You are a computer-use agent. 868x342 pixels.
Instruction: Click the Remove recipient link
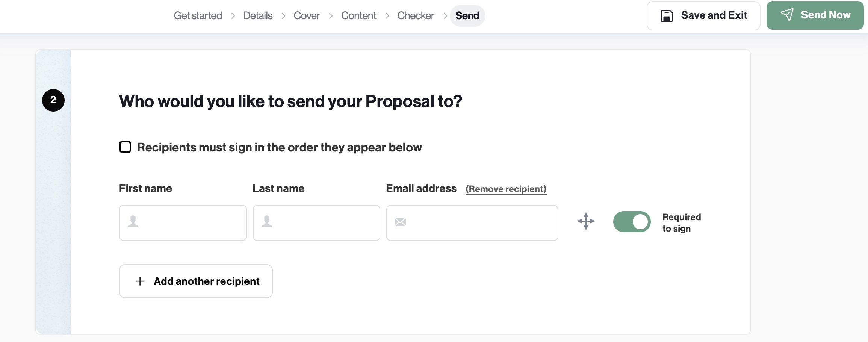506,189
